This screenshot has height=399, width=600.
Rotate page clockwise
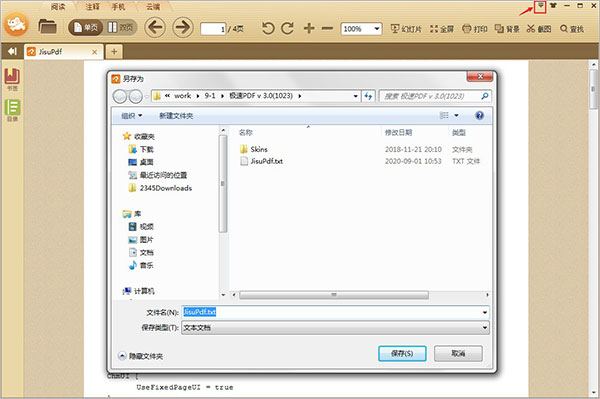(287, 28)
